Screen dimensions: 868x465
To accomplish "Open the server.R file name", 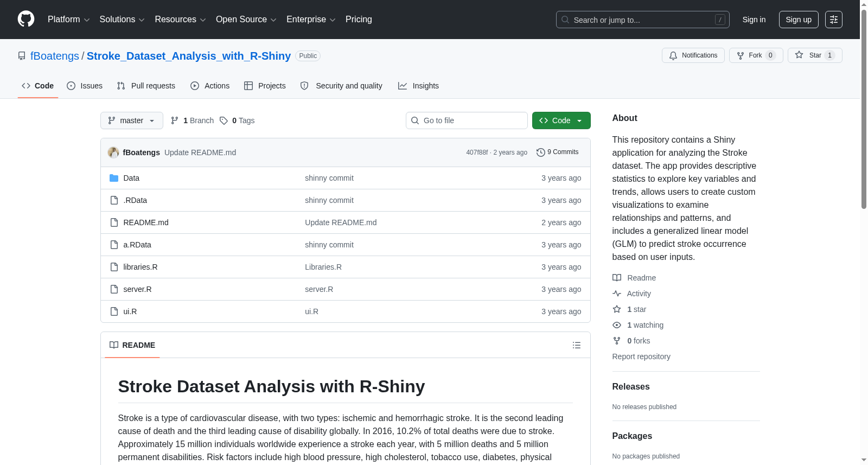I will tap(137, 289).
